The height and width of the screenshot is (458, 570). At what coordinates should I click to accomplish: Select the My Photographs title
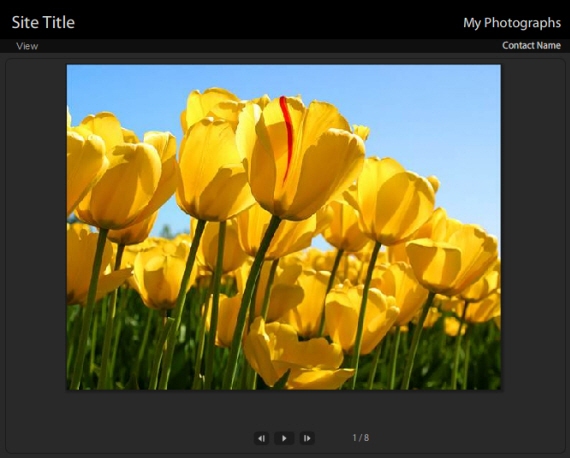point(512,23)
